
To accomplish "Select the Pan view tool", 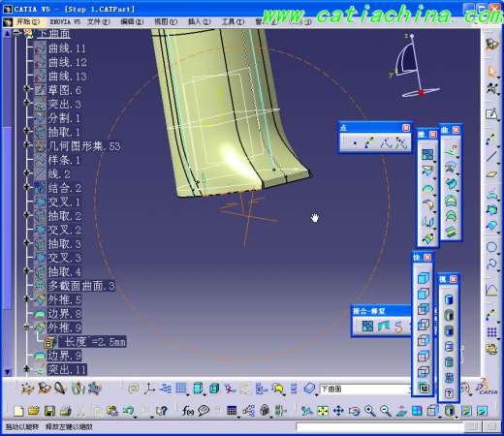I will [x=338, y=411].
